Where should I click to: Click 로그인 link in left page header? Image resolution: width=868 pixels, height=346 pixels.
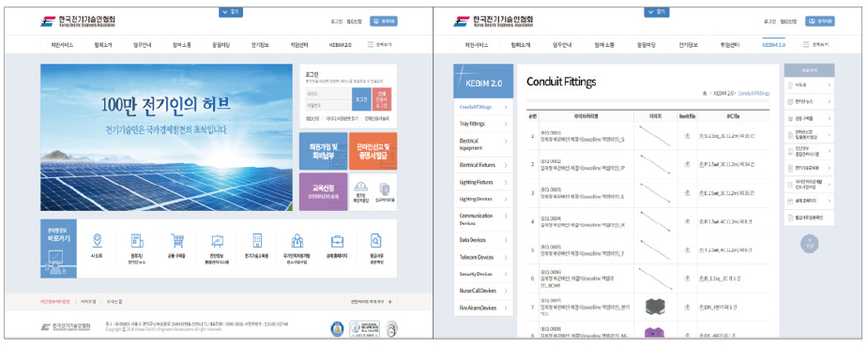point(338,22)
